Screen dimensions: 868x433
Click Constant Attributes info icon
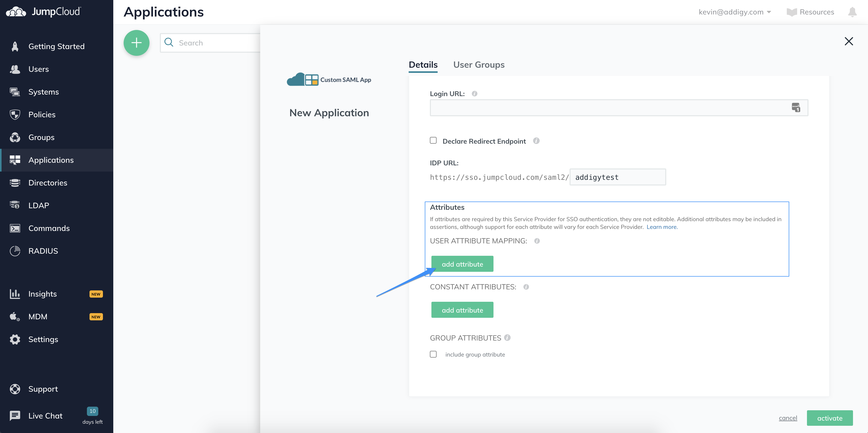(x=526, y=287)
